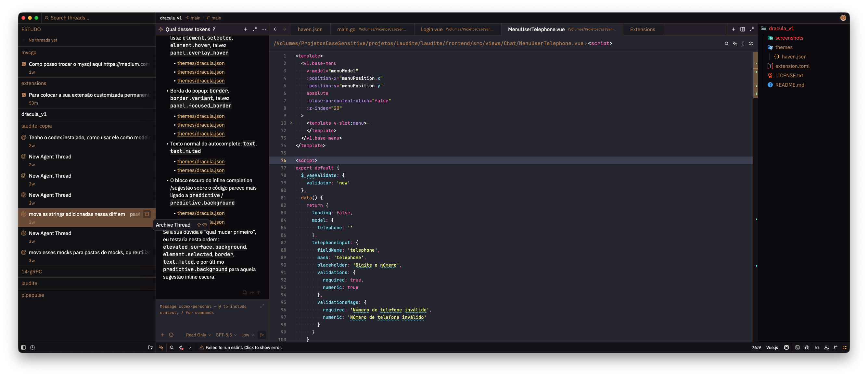Viewport: 868px width, 377px height.
Task: Open the collaboration panel people icon
Action: pyautogui.click(x=826, y=347)
